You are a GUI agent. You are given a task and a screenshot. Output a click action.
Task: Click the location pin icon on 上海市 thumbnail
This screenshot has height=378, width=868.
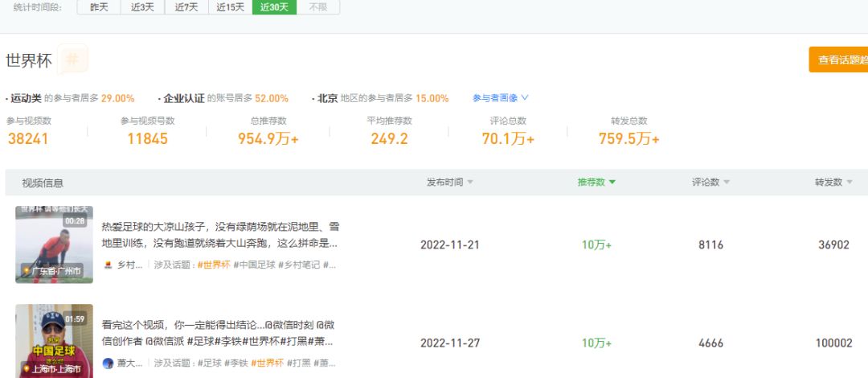26,368
